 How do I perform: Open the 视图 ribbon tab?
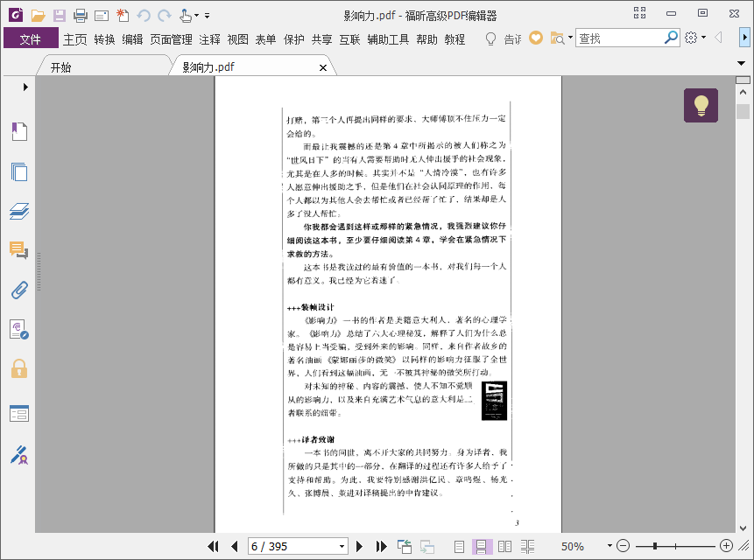tap(237, 38)
